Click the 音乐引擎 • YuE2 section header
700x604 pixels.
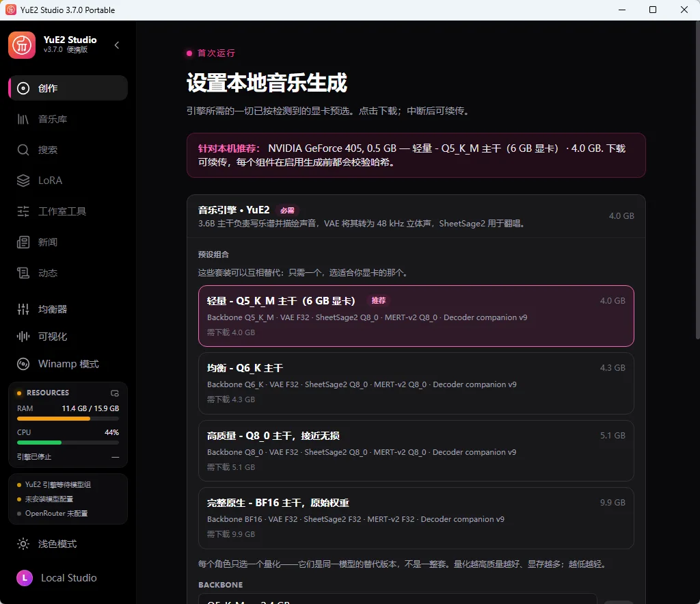(x=416, y=215)
